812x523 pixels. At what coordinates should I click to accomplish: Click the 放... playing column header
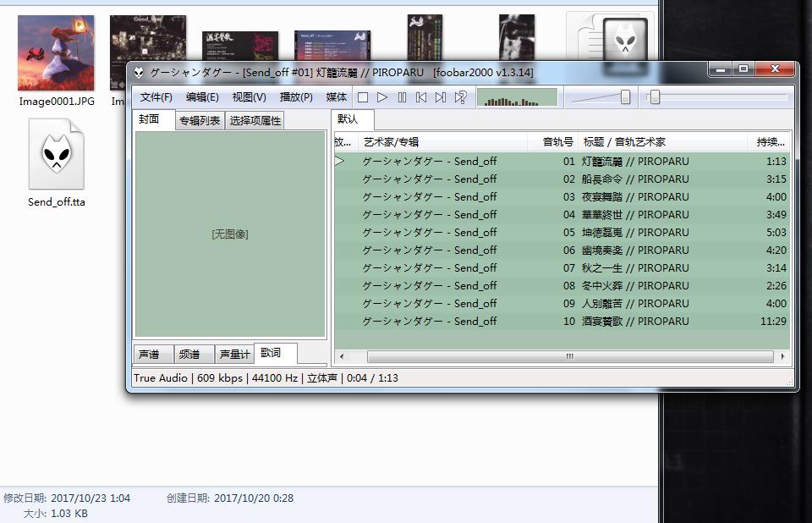[346, 142]
